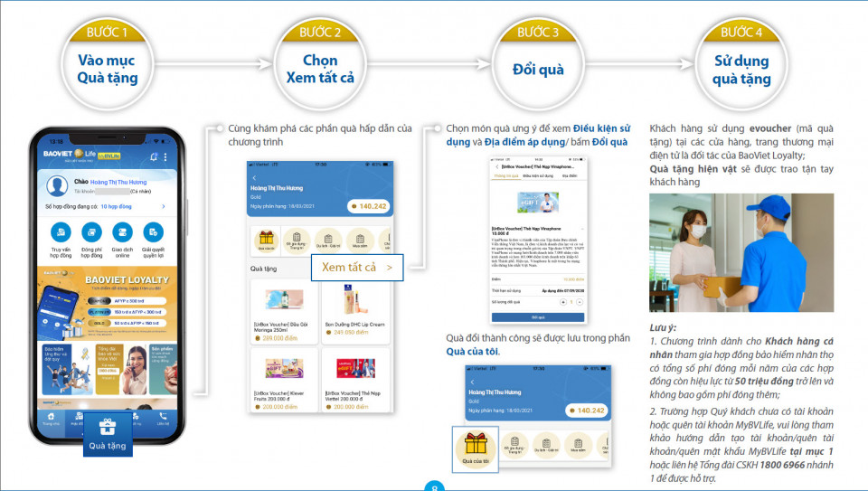Open Truy vấn hợp đồng icon
Screen dimensions: 868x491
tap(61, 232)
